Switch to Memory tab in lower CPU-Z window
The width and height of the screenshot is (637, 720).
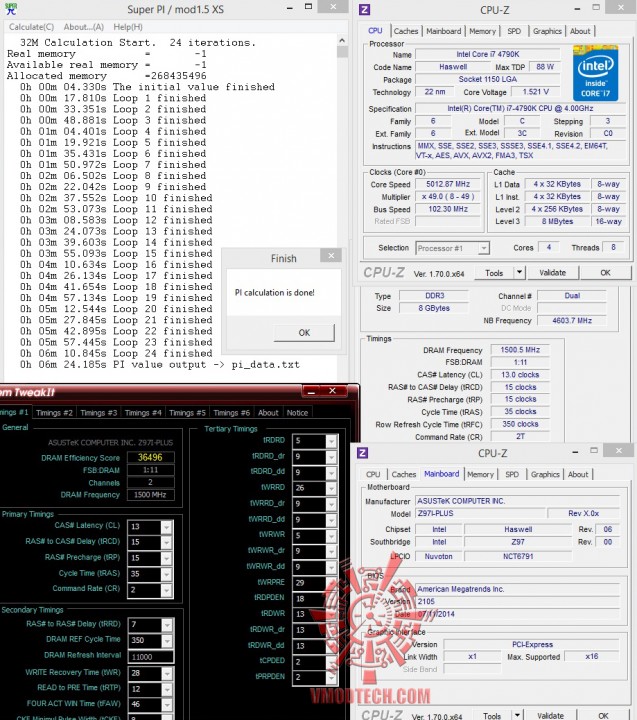pyautogui.click(x=480, y=474)
